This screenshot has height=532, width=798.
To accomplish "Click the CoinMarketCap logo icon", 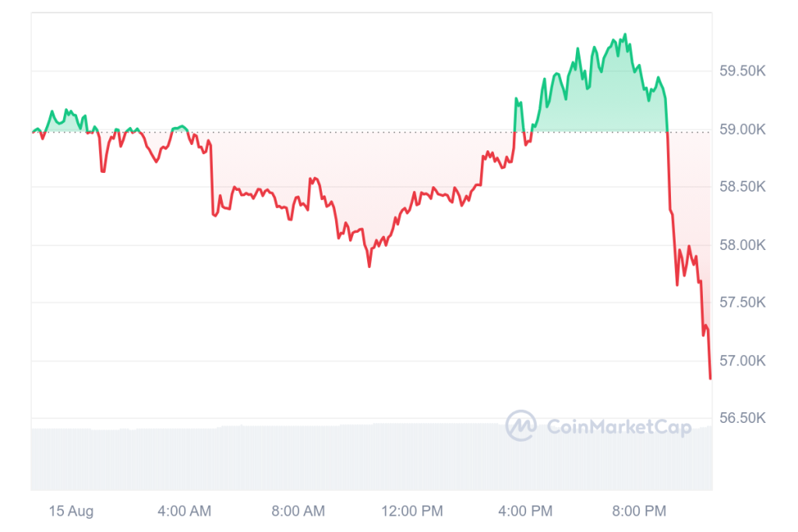I will coord(521,426).
